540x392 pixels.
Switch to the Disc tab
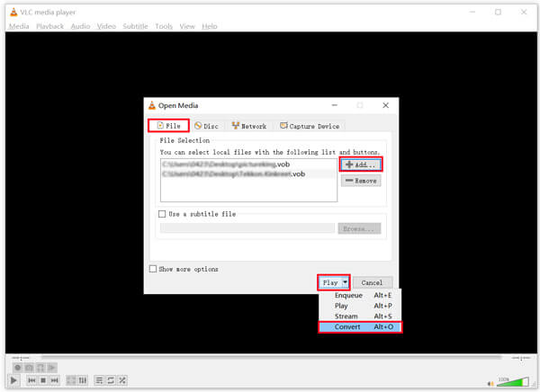[206, 126]
